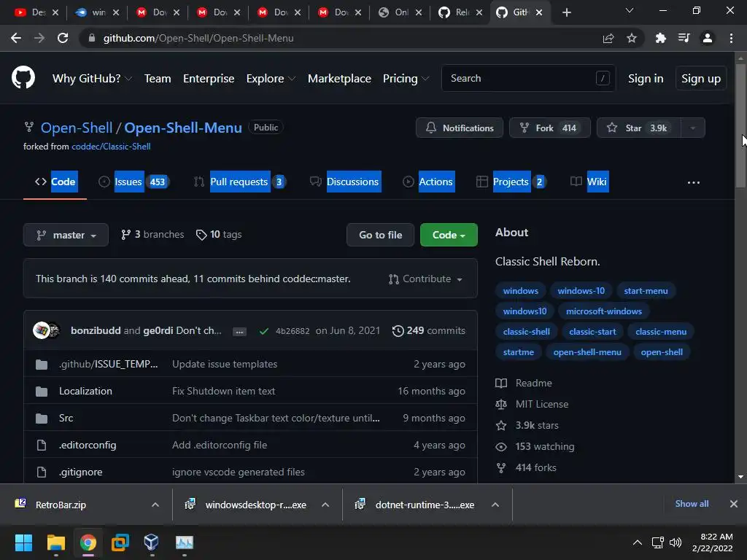The width and height of the screenshot is (747, 560).
Task: Click the GitHub Octocat logo
Action: (23, 78)
